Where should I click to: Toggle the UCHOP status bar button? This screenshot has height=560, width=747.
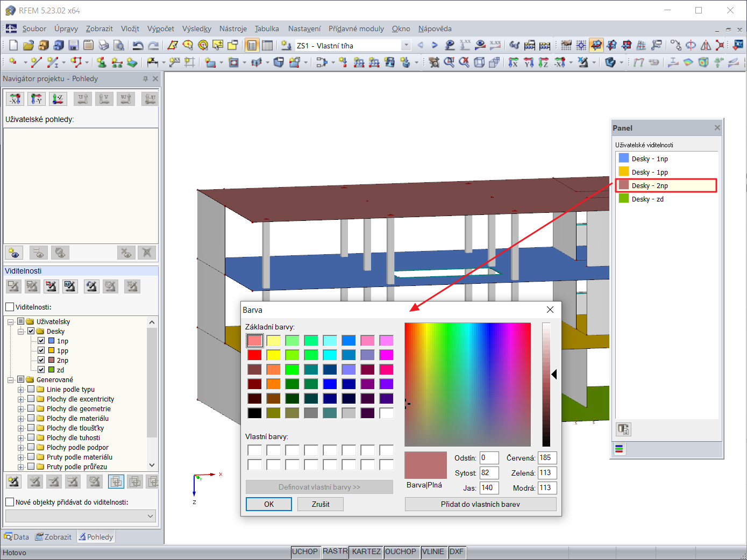[x=305, y=551]
